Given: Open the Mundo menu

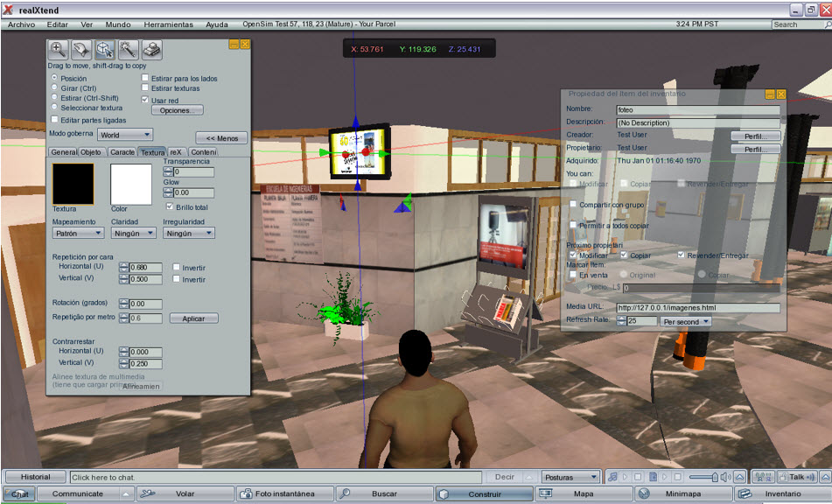Looking at the screenshot, I should point(118,24).
